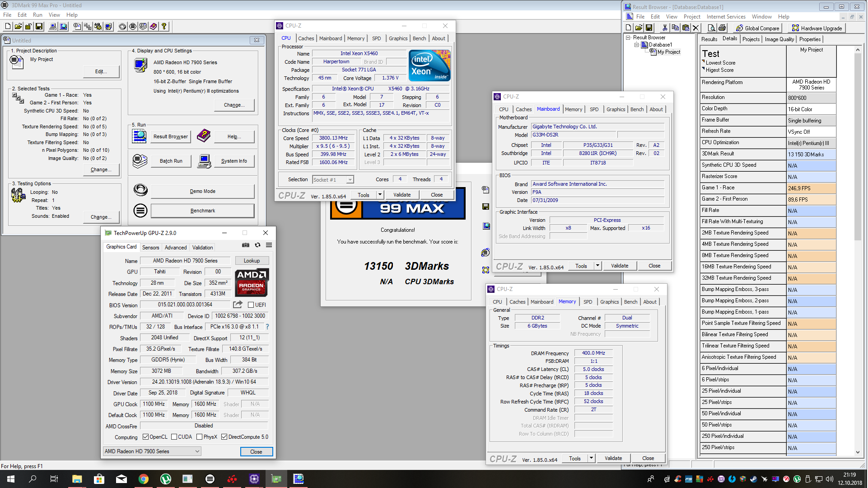Click the purple help book toolbar icon
Viewport: 868px width, 488px height.
(153, 27)
